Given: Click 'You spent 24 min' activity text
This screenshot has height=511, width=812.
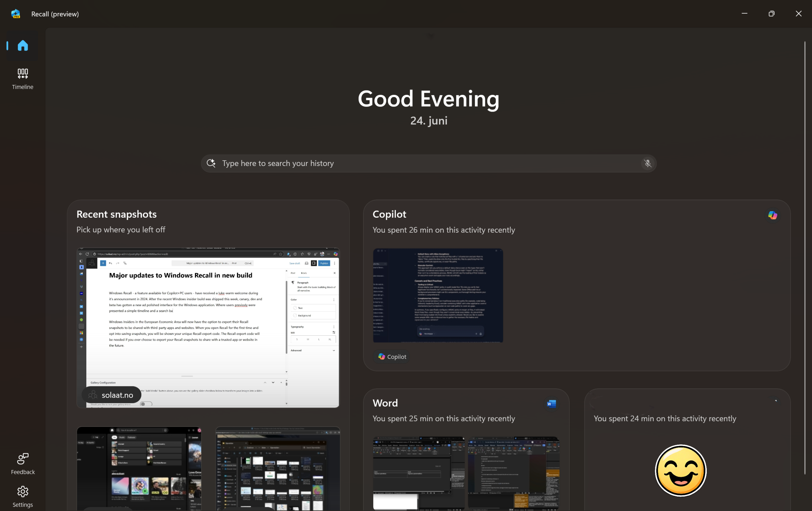Looking at the screenshot, I should [665, 419].
